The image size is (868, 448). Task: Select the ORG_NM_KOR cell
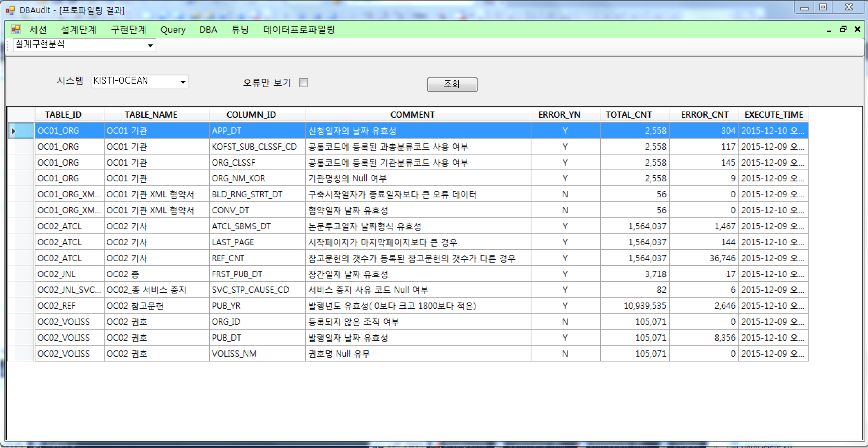(x=257, y=178)
